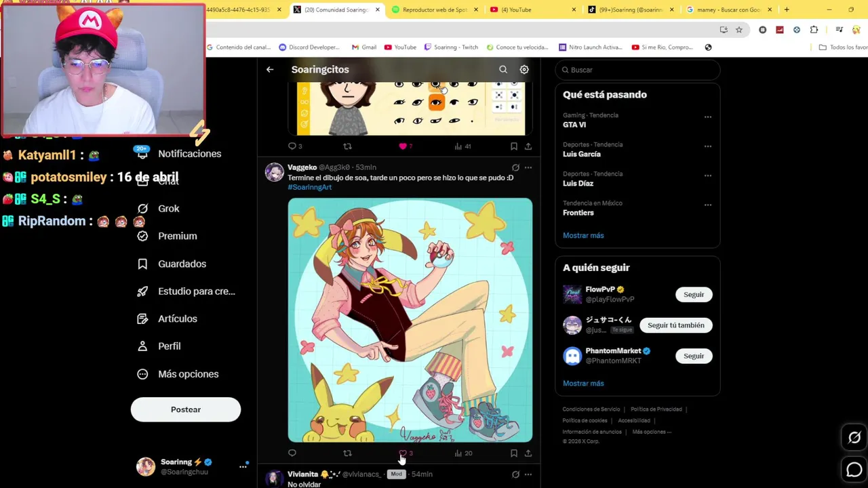868x488 pixels.
Task: Repost Vaggeko's drawing post
Action: point(347,453)
